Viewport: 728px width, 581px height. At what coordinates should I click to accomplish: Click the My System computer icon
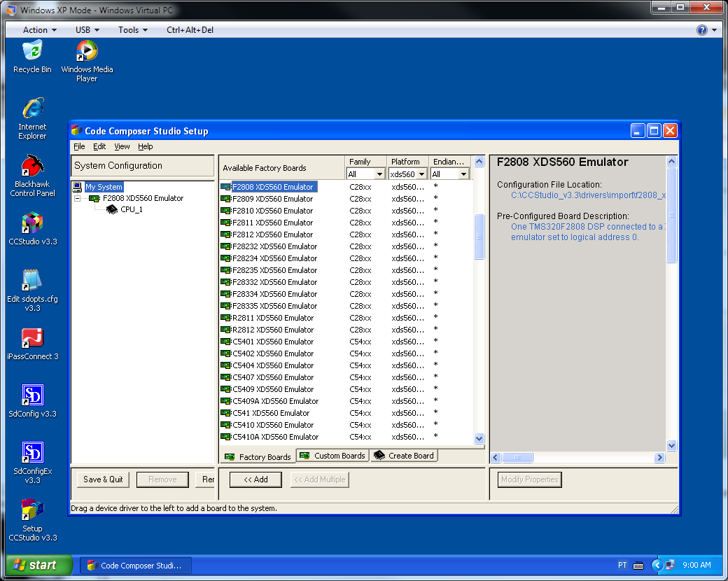coord(77,187)
